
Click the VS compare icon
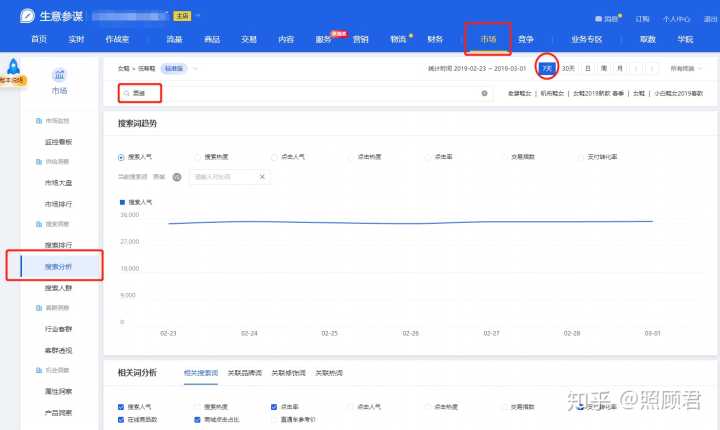click(x=177, y=177)
